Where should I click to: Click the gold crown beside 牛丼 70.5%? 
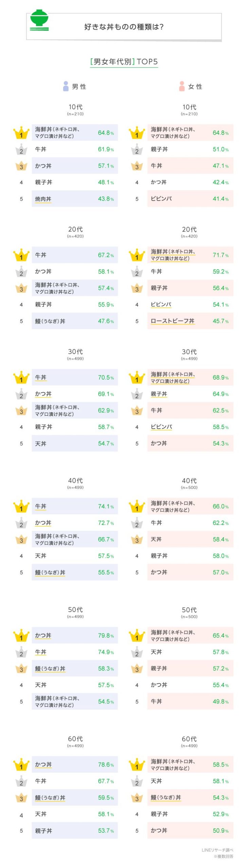click(x=21, y=377)
